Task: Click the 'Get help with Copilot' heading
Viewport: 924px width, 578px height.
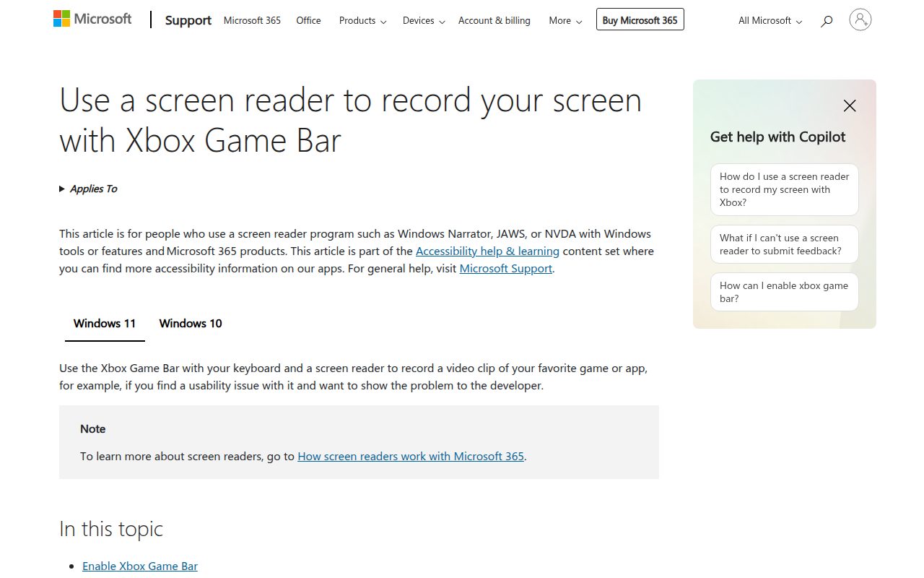Action: 777,137
